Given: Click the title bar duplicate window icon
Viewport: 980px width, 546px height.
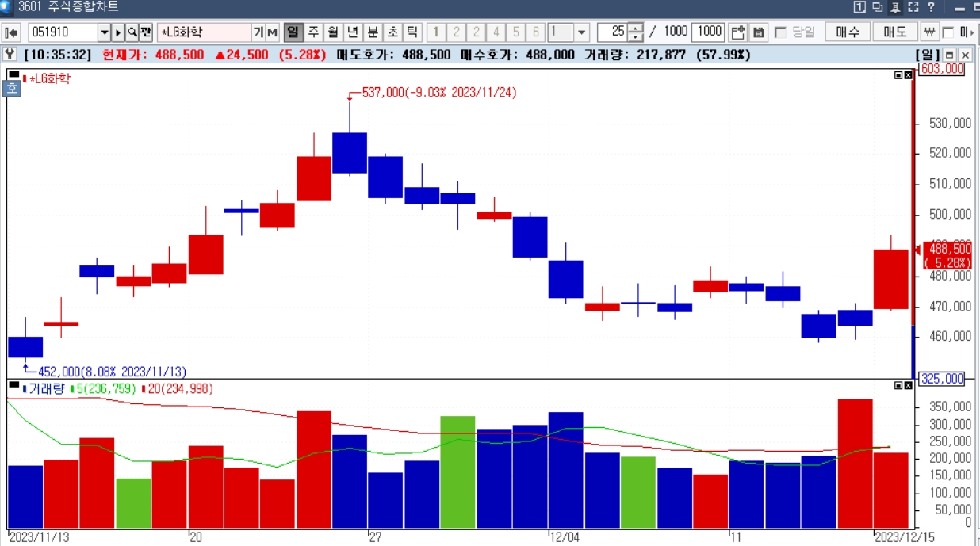Looking at the screenshot, I should 877,7.
